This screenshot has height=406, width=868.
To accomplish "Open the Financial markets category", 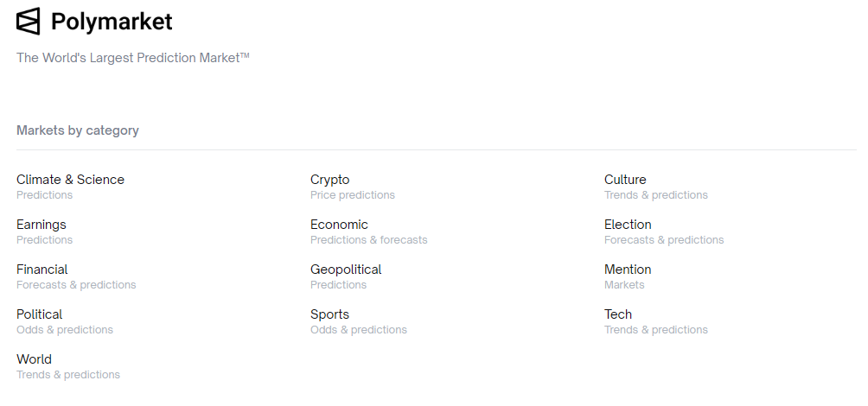I will [x=42, y=270].
